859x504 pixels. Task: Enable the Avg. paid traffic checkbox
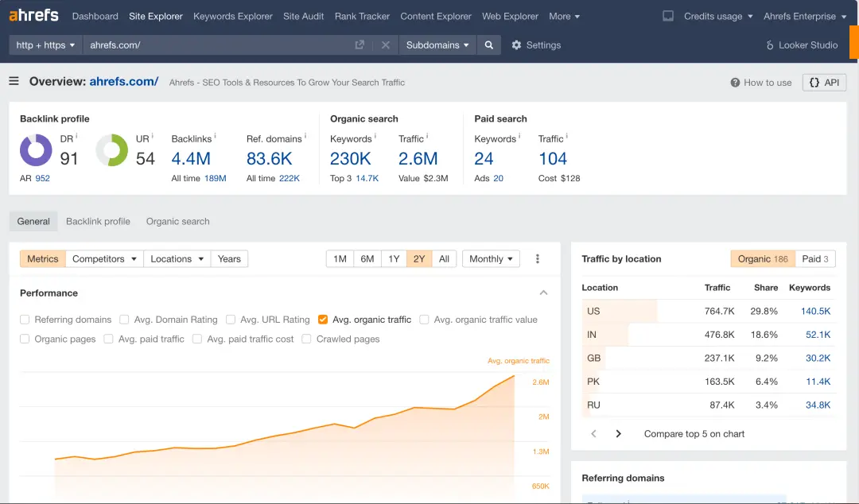click(x=108, y=339)
